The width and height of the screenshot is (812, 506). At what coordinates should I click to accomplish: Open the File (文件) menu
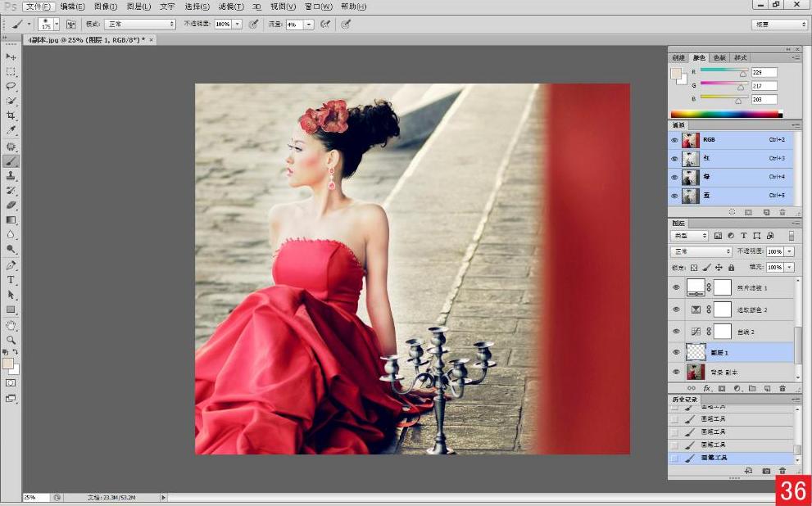(x=39, y=7)
